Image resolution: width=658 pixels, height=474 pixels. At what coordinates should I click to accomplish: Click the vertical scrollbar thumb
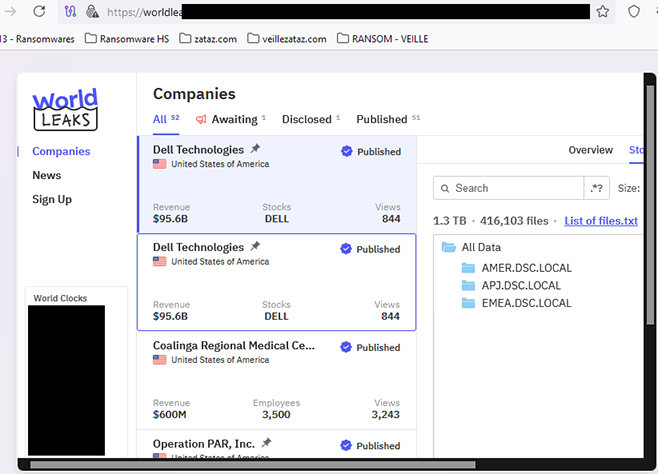pos(650,205)
